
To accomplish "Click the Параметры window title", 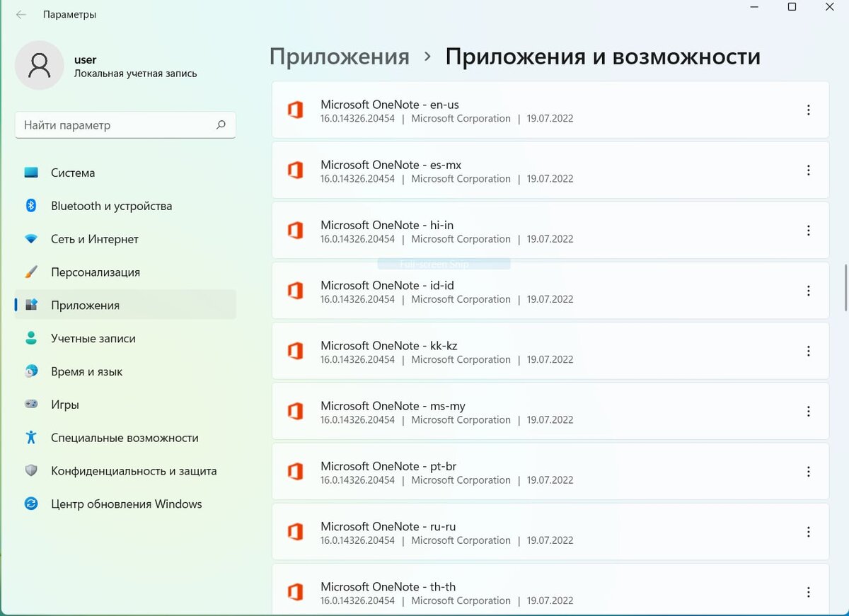I will click(69, 14).
